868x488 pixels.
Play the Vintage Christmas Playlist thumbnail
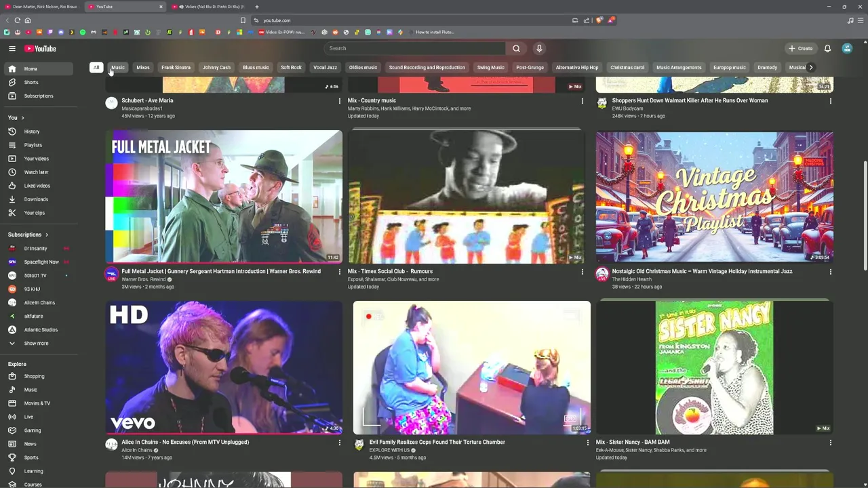pyautogui.click(x=714, y=197)
